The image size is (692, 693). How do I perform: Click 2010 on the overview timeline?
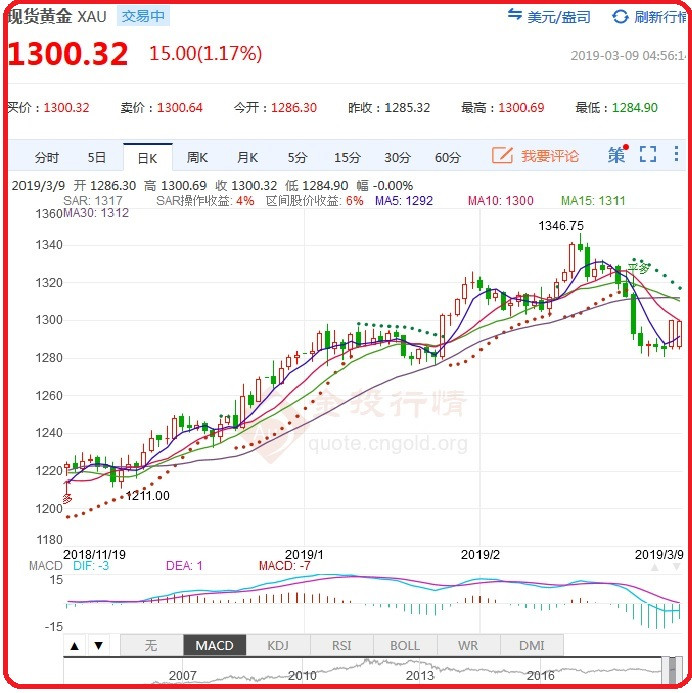tap(302, 675)
